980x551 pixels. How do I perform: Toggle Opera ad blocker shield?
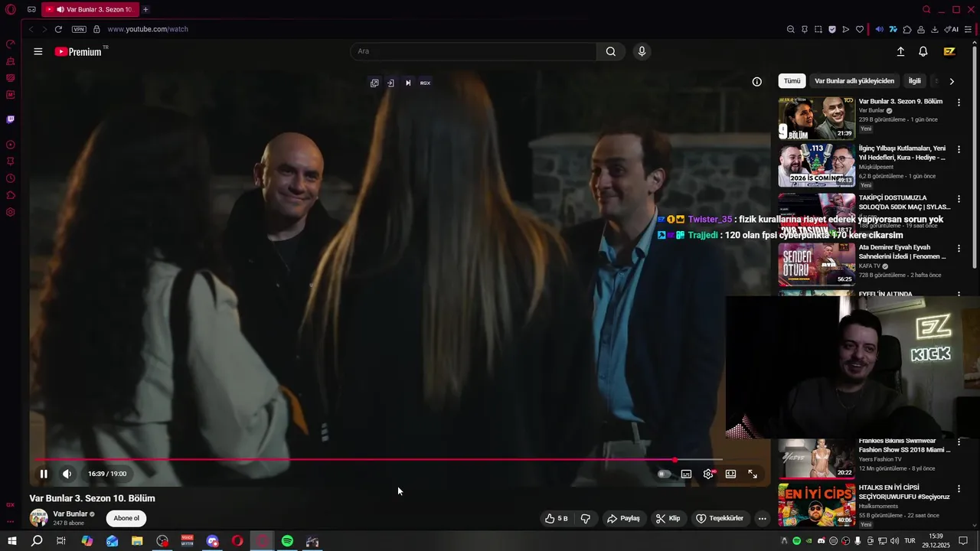pyautogui.click(x=831, y=29)
